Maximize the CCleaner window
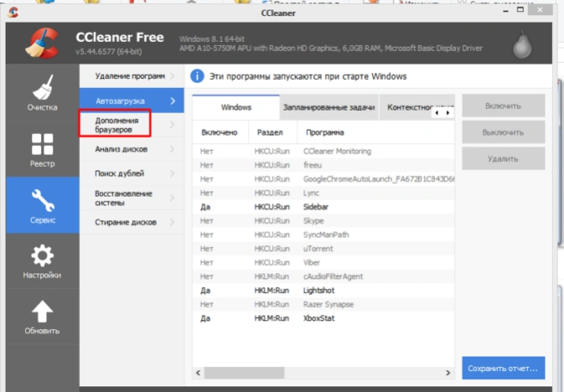This screenshot has width=564, height=392. (x=520, y=10)
